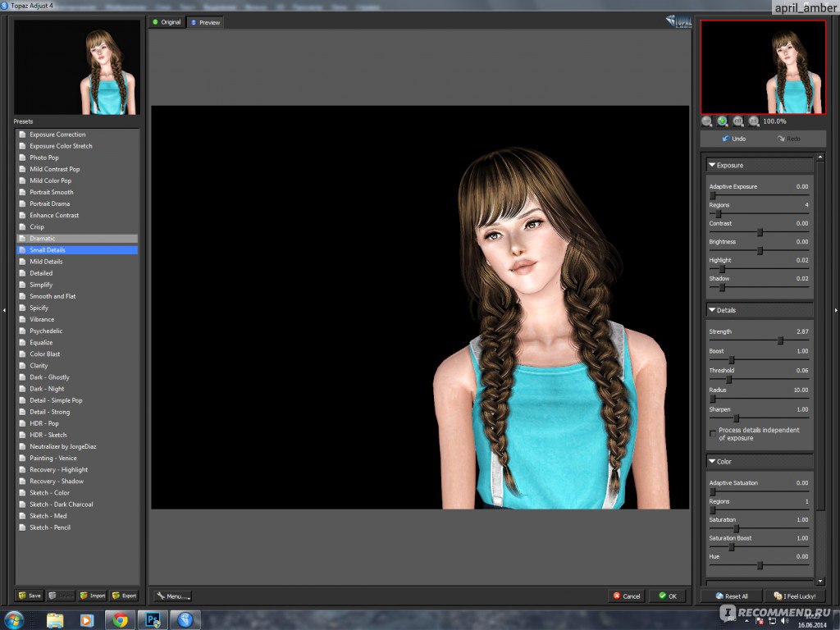Viewport: 840px width, 630px height.
Task: Enable Process details independent of exposure
Action: pyautogui.click(x=712, y=433)
